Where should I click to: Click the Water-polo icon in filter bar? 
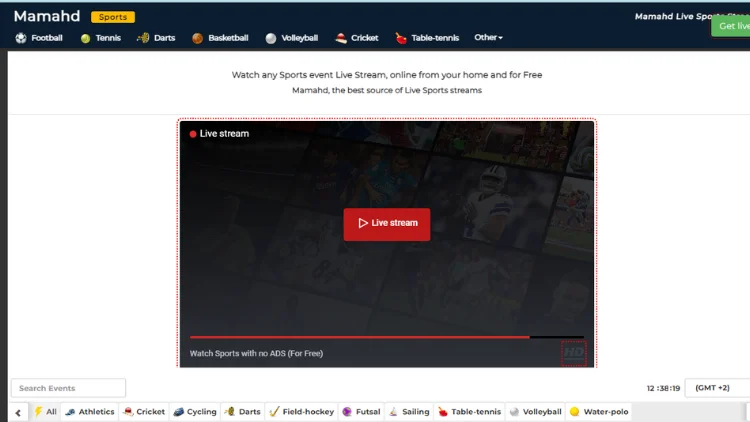[x=574, y=411]
